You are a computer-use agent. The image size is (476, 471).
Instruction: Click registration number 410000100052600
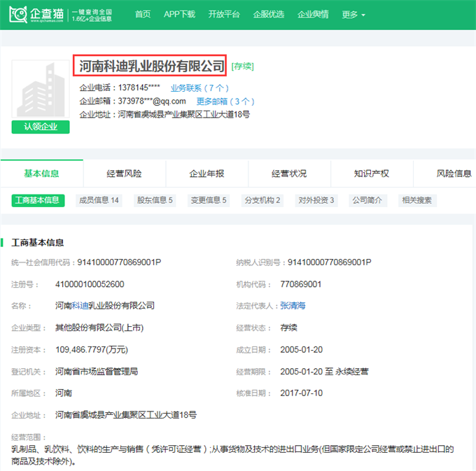click(90, 284)
